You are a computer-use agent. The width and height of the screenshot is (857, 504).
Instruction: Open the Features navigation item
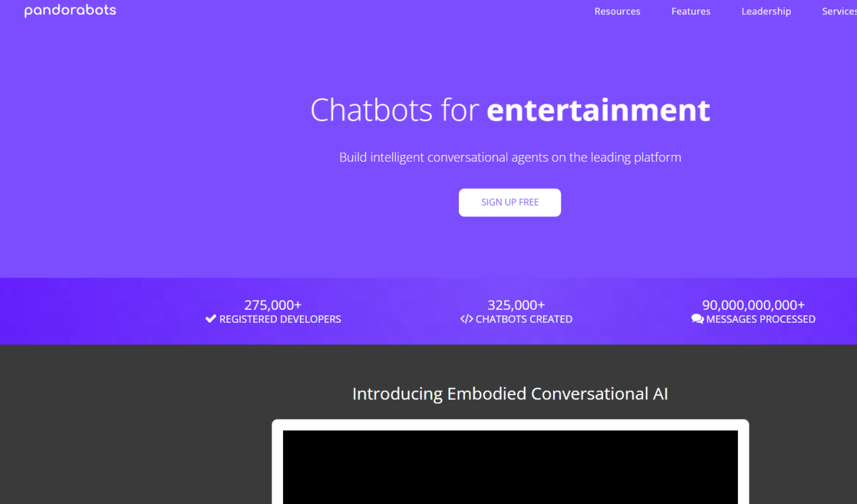click(690, 12)
